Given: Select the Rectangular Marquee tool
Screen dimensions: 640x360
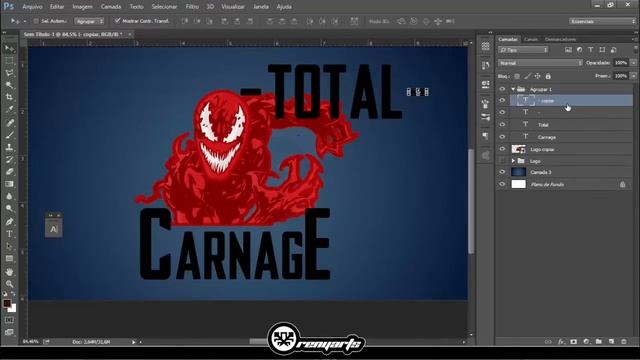Looking at the screenshot, I should (9, 61).
